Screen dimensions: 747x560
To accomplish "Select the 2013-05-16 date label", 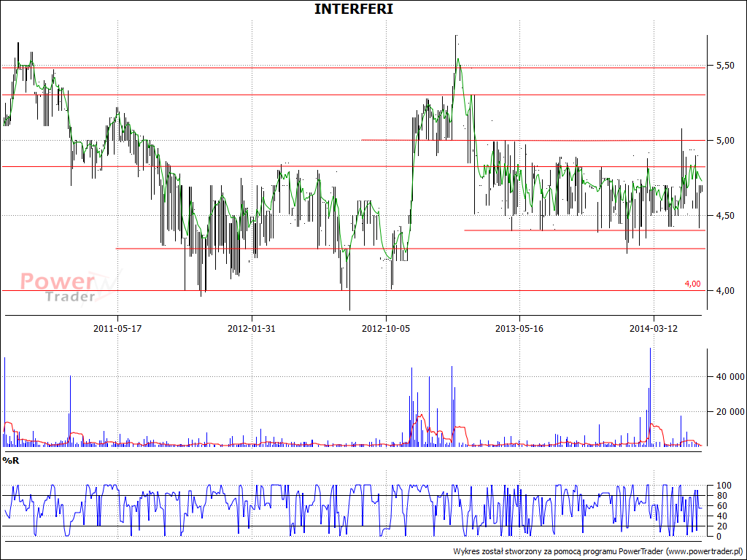I will tap(519, 328).
